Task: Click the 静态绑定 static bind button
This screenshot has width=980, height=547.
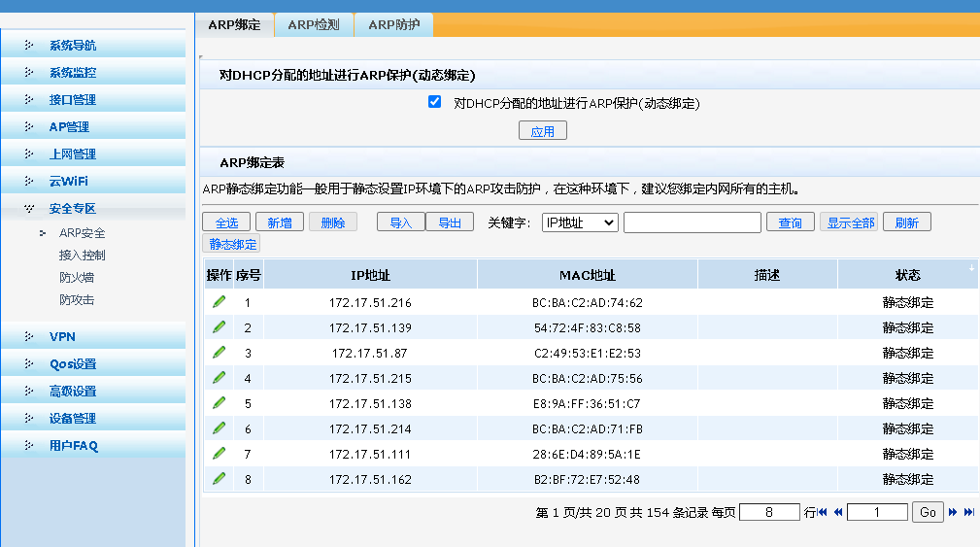Action: (x=232, y=244)
